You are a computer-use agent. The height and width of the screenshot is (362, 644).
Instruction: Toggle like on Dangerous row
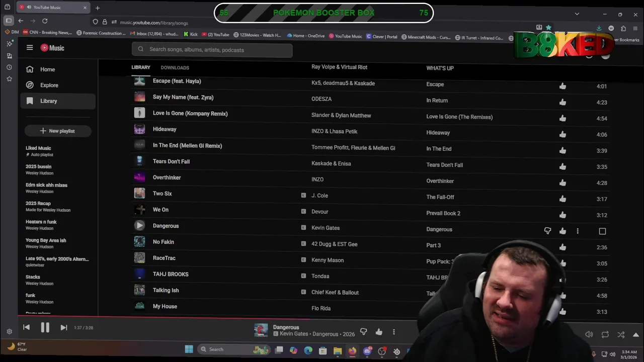click(x=562, y=231)
